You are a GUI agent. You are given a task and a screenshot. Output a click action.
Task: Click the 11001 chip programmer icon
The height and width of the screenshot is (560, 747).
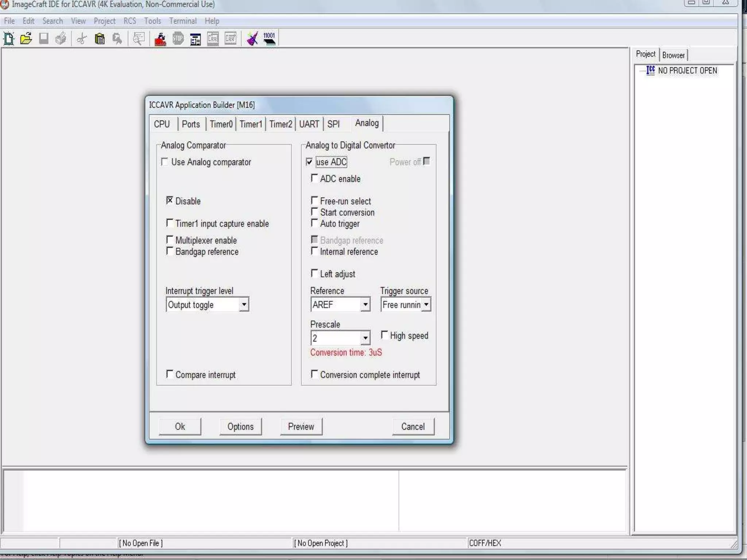point(270,38)
